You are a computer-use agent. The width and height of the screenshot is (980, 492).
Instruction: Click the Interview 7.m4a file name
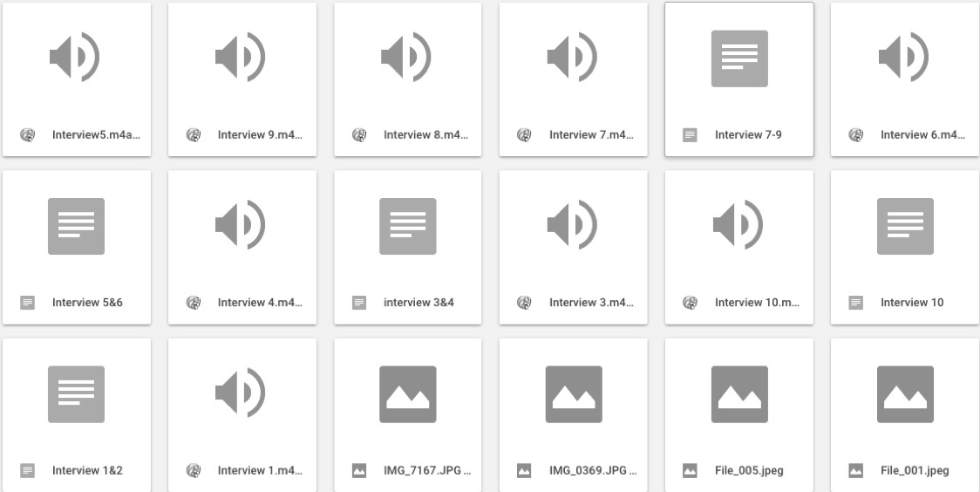591,135
